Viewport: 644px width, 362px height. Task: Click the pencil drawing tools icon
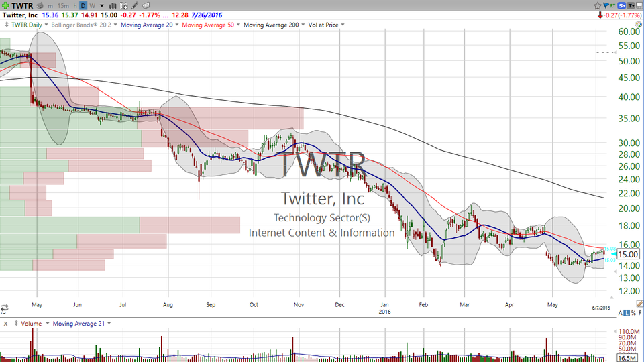pyautogui.click(x=134, y=5)
